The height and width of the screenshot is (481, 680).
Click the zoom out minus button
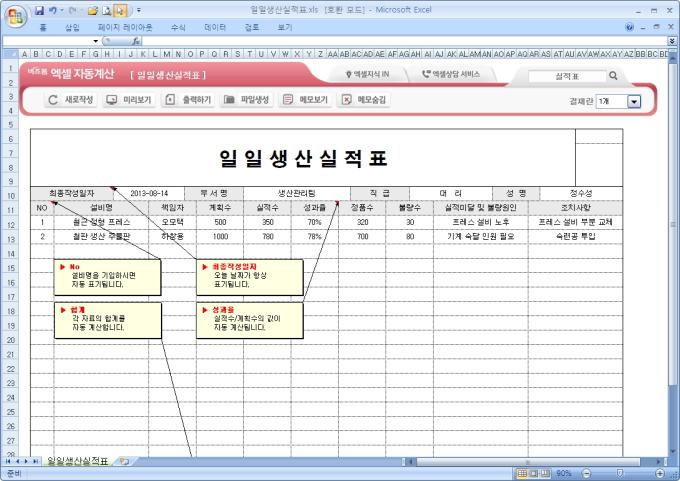tap(586, 473)
